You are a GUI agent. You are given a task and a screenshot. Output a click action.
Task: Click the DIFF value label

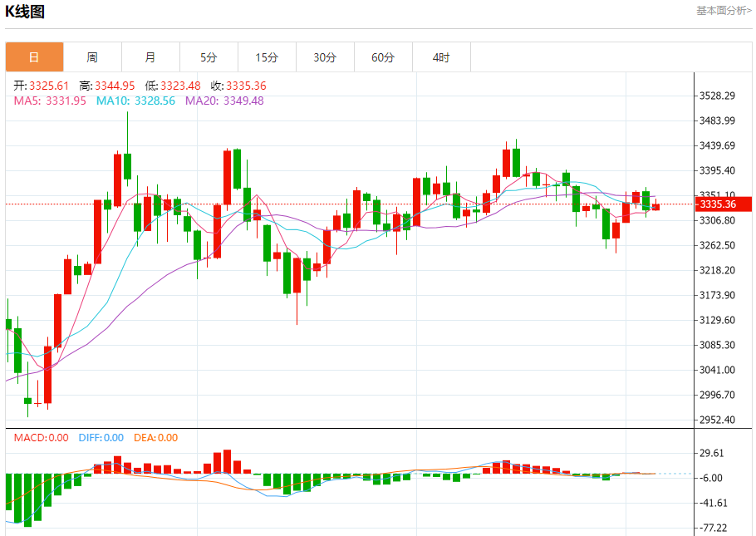pos(101,438)
